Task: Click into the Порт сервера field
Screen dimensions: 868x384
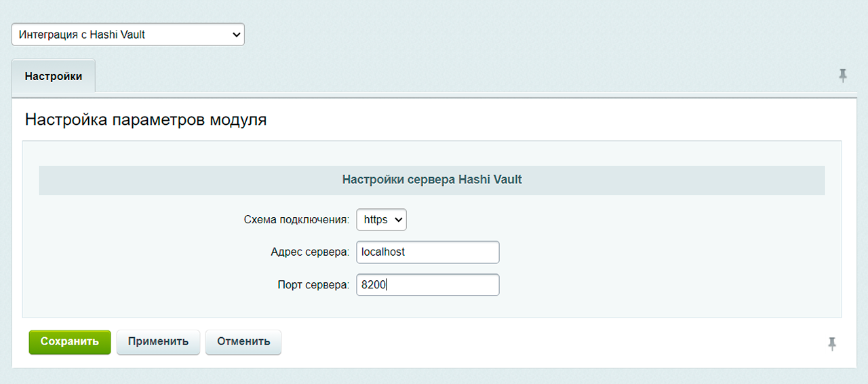Action: 428,285
